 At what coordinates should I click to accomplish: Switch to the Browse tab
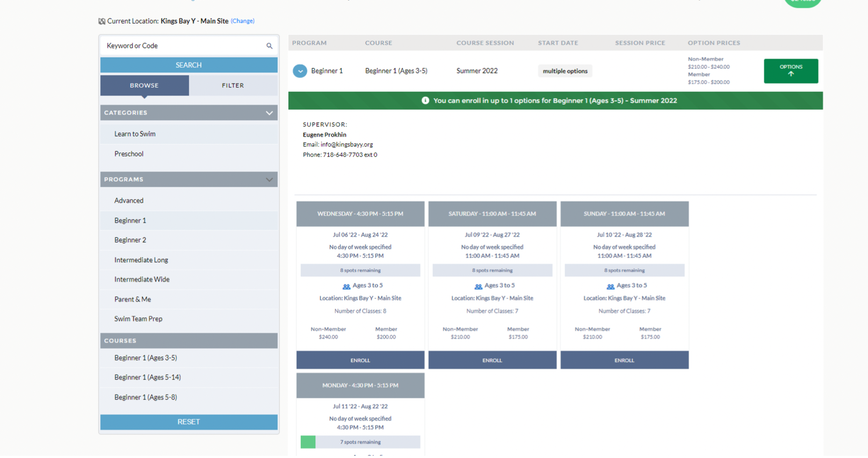point(144,85)
